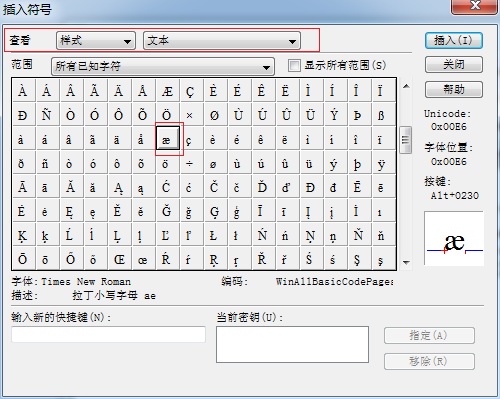Open the 文本 dropdown

[222, 41]
